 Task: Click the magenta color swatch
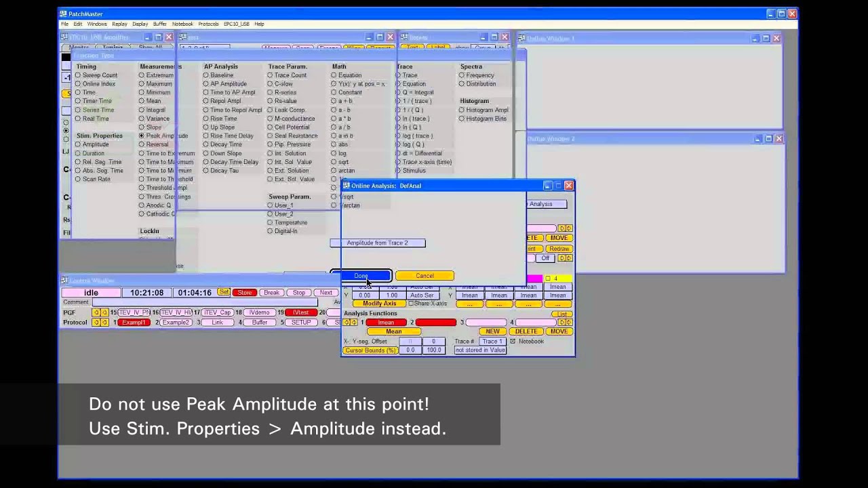(534, 279)
